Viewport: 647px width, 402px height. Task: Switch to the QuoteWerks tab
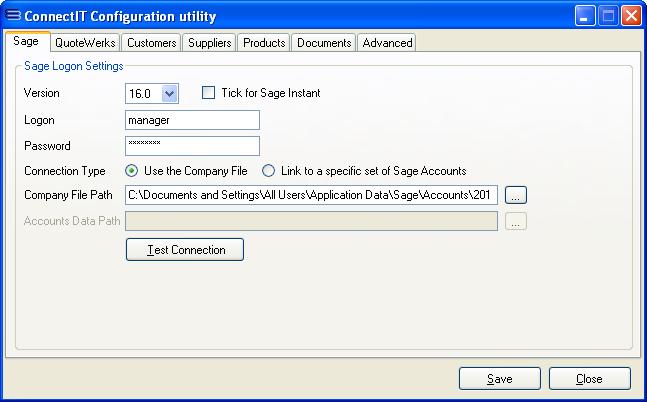point(85,43)
